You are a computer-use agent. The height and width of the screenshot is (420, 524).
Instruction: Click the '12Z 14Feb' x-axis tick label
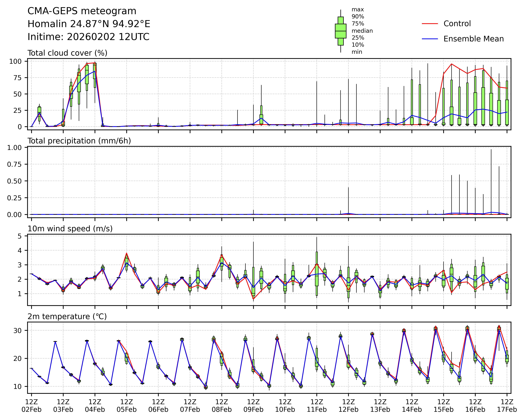[x=412, y=406]
